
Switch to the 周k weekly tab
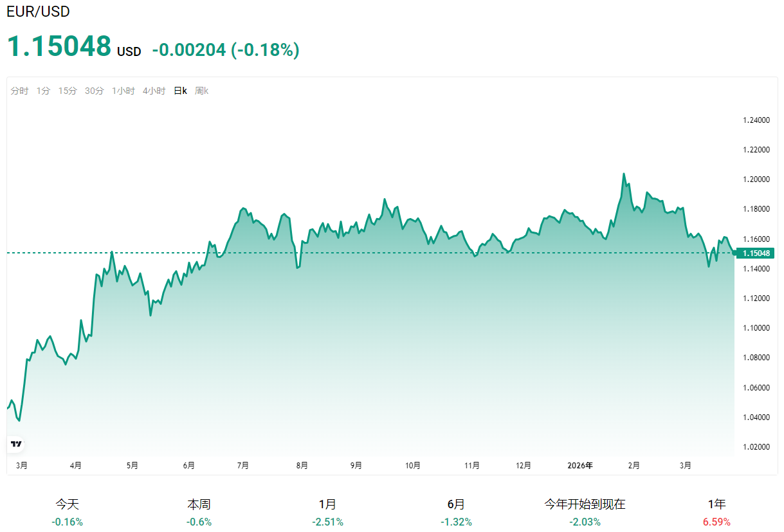coord(201,91)
